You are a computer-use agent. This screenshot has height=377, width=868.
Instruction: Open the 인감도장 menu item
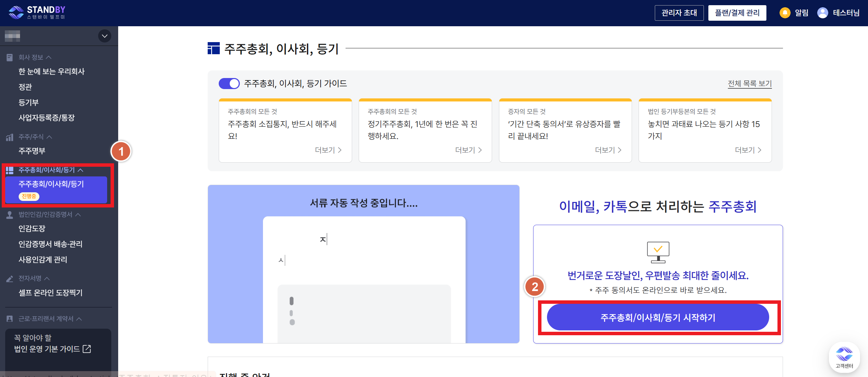(32, 229)
